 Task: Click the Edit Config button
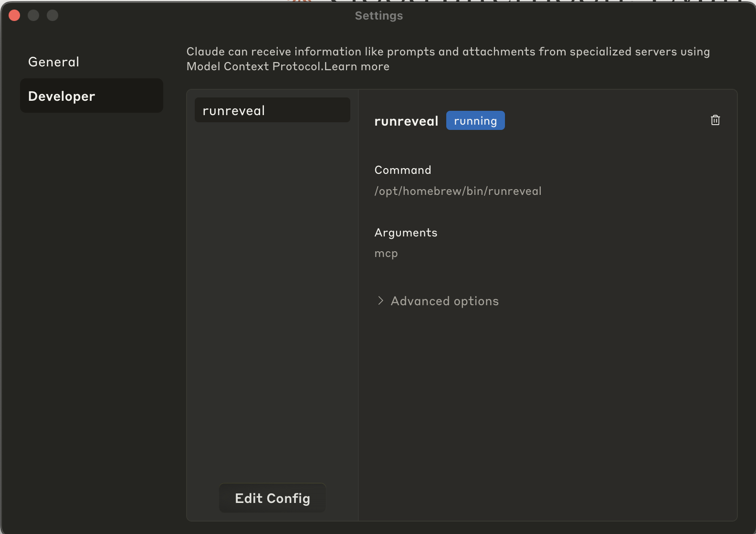click(x=272, y=498)
